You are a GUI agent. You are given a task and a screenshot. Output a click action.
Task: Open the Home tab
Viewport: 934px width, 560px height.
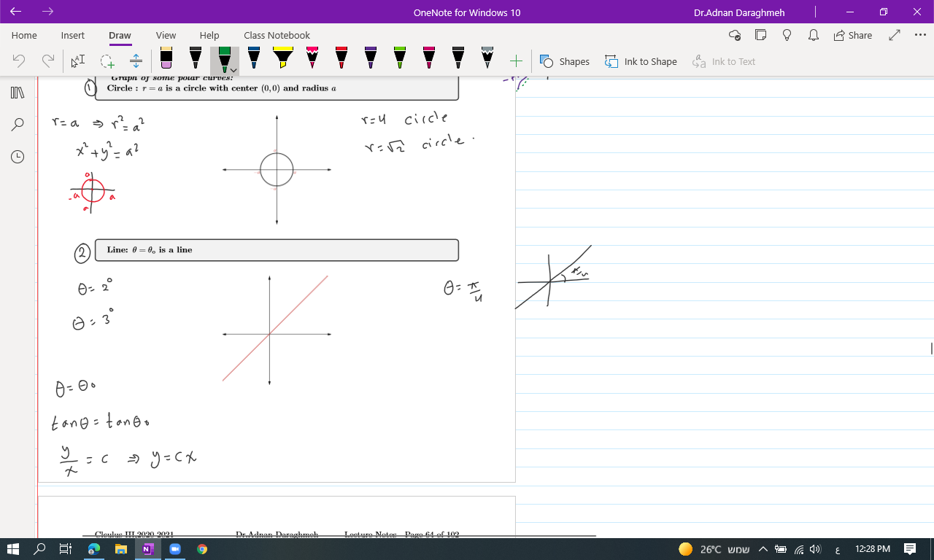coord(24,35)
